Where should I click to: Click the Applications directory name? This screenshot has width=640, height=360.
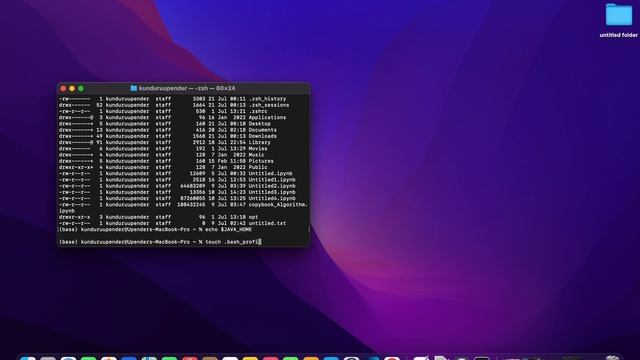pyautogui.click(x=267, y=118)
